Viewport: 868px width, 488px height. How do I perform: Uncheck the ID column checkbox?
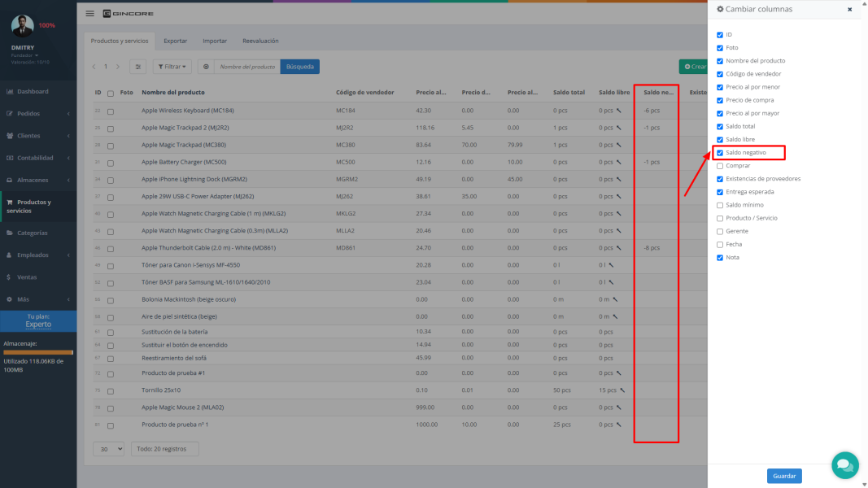720,35
